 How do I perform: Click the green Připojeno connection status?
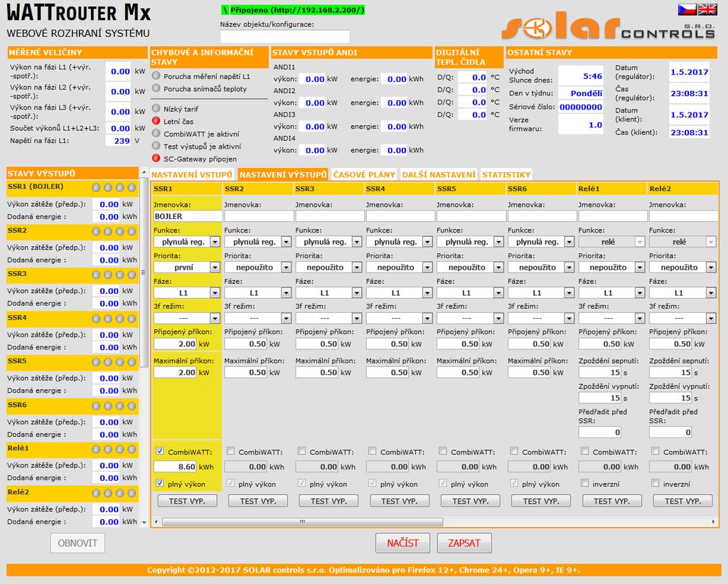[293, 10]
